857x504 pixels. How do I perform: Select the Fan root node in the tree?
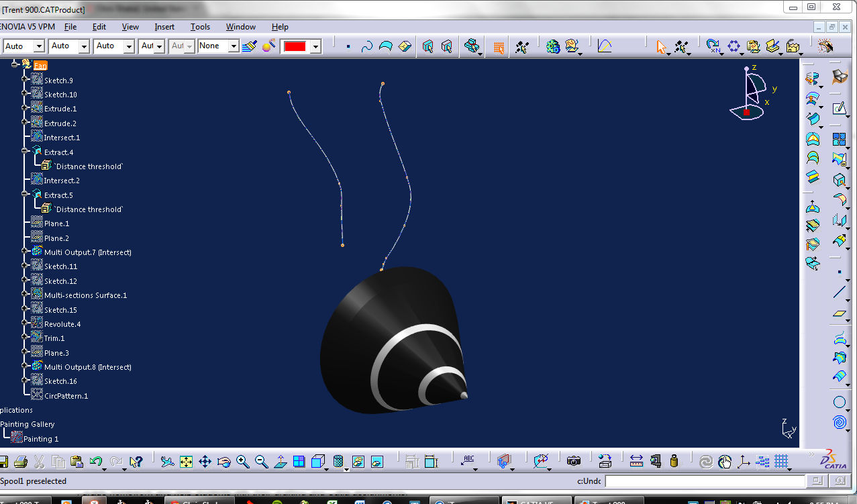(40, 65)
